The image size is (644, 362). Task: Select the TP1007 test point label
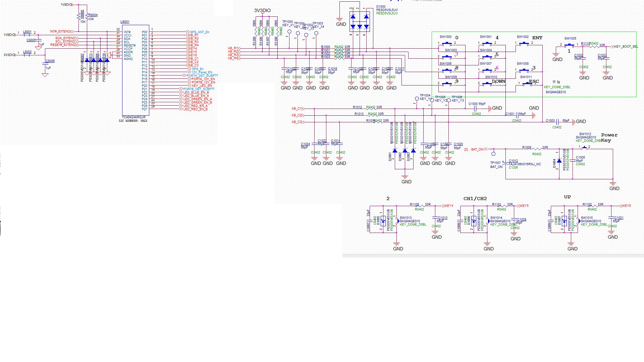coord(495,163)
